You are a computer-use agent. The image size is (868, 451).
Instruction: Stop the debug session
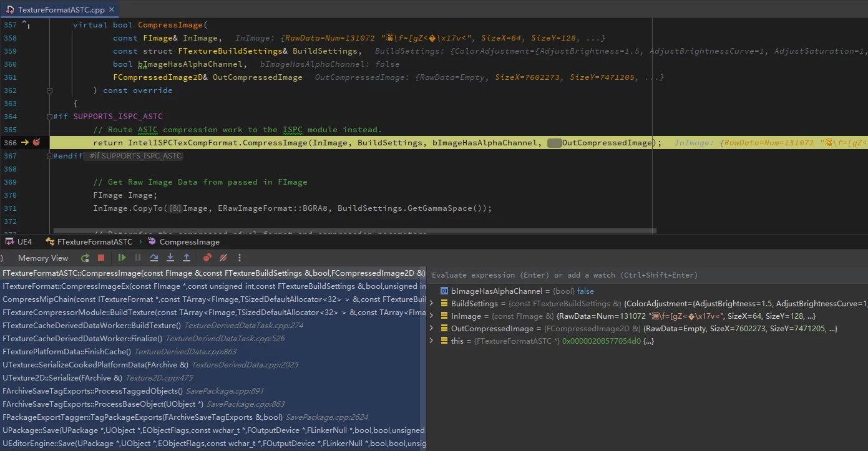click(101, 258)
